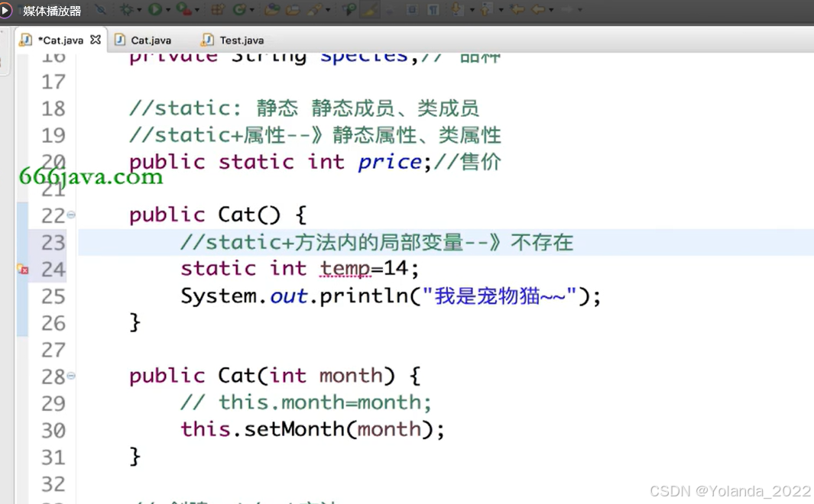Screen dimensions: 814x504
Task: Open the Next Annotation dropdown arrow
Action: 472,10
